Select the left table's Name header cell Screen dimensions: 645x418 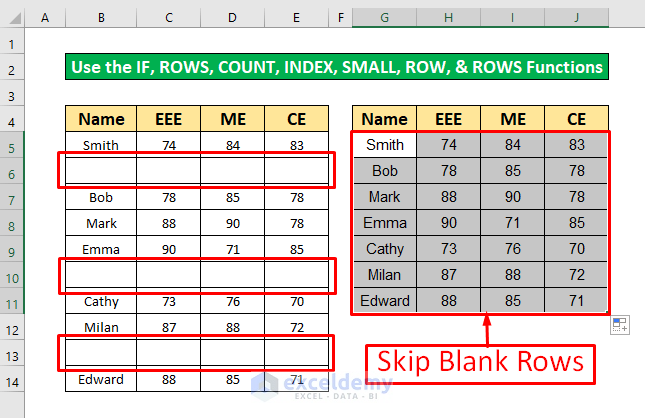point(101,119)
